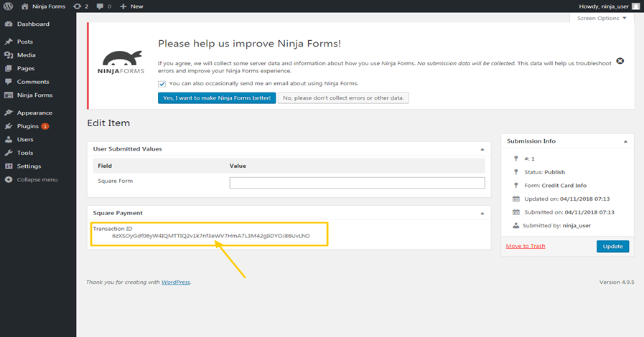Click the Update button
This screenshot has height=337, width=644.
click(613, 247)
